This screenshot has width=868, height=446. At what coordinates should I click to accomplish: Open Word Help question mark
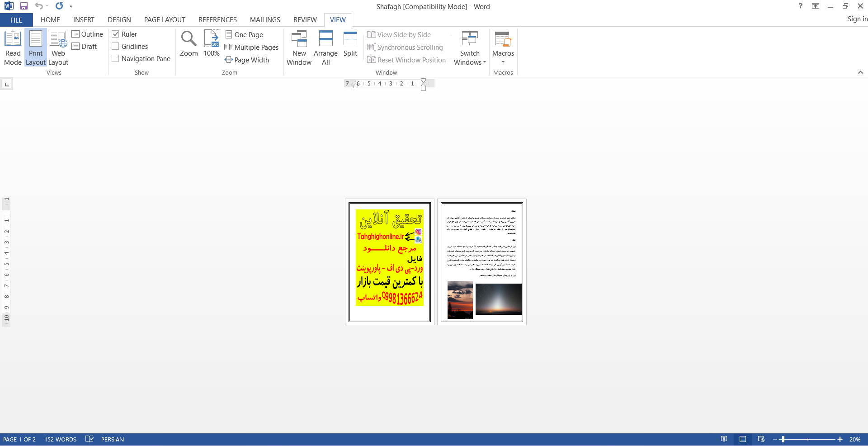(801, 6)
